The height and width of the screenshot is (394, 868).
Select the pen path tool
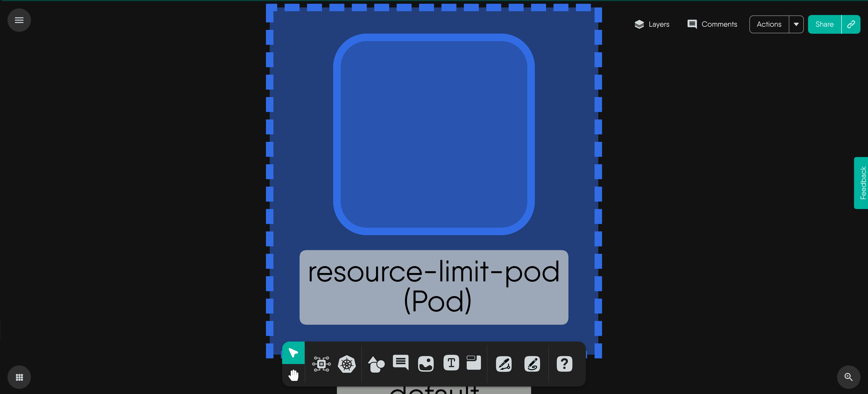click(x=504, y=364)
